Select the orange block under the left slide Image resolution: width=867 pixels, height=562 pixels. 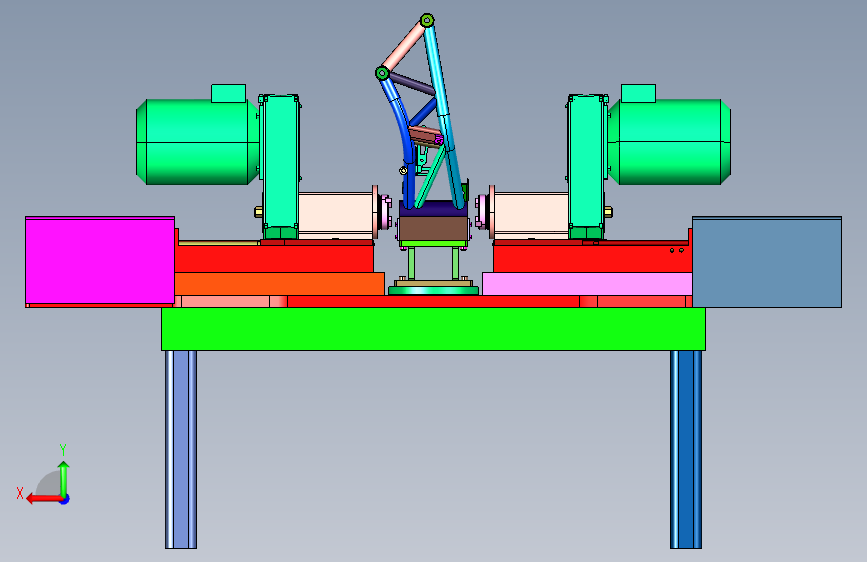point(280,284)
